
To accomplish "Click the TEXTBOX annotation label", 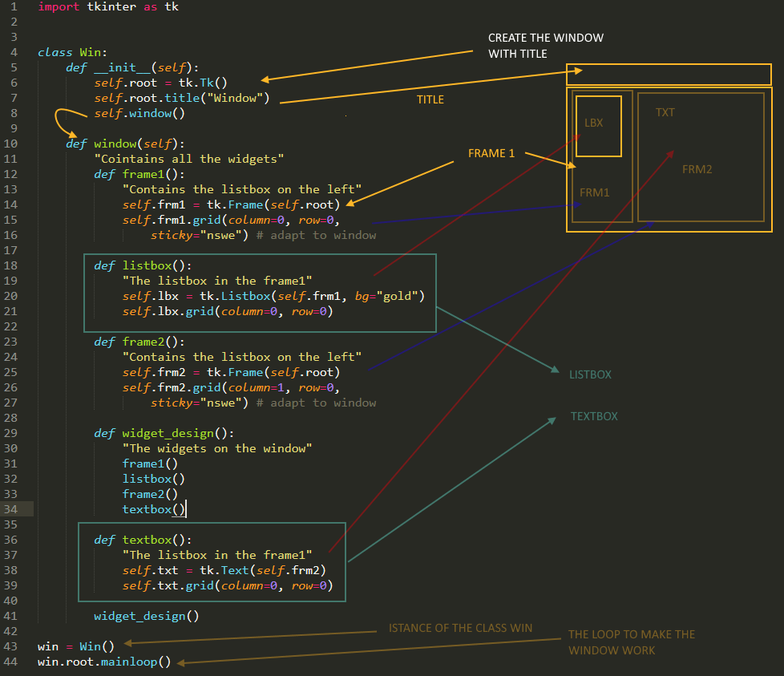I will pos(594,416).
